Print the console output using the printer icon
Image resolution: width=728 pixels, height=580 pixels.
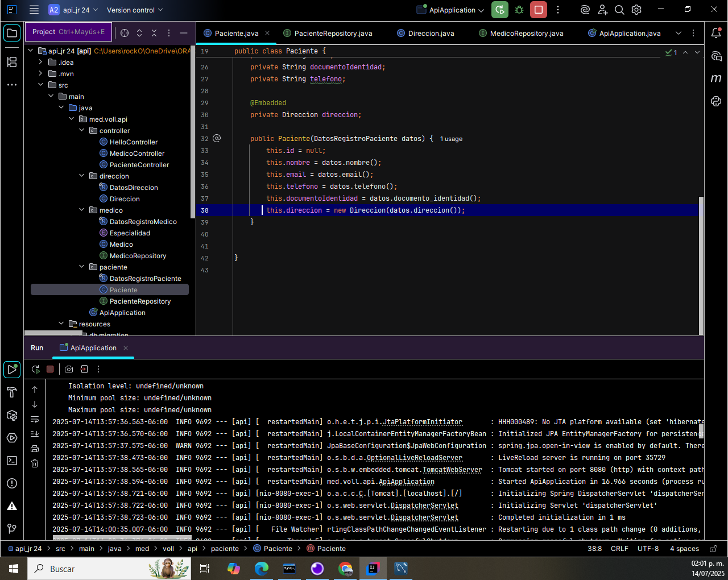[35, 449]
